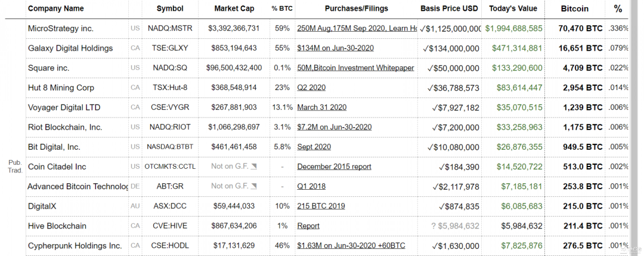Click the "Today's Value" column header
This screenshot has width=644, height=256.
513,9
